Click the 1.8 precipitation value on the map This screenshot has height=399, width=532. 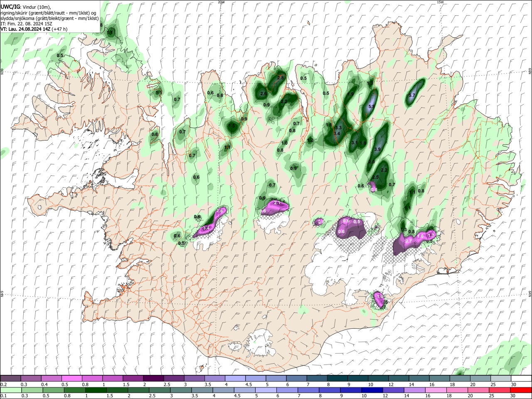(362, 143)
